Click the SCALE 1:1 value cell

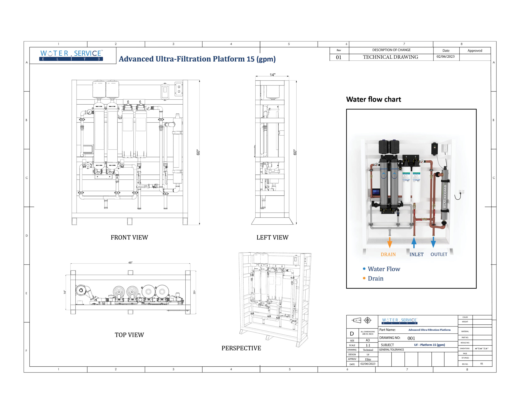pos(368,345)
